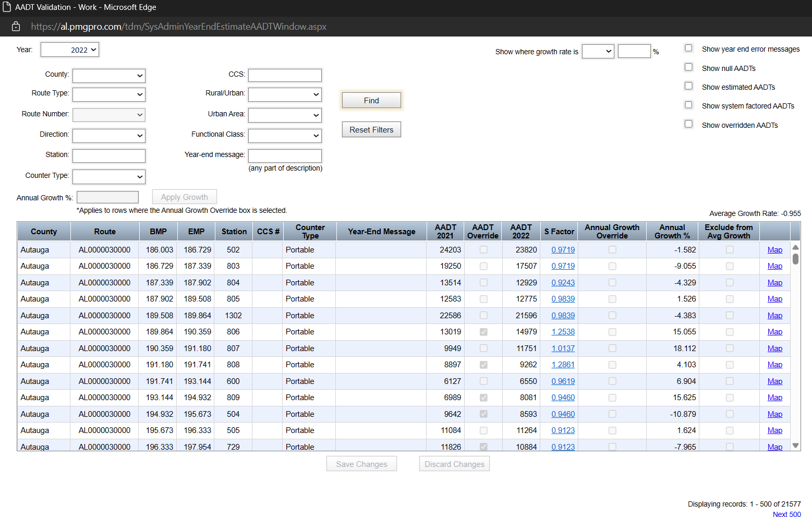
Task: Open the Map link for station 502
Action: tap(774, 249)
